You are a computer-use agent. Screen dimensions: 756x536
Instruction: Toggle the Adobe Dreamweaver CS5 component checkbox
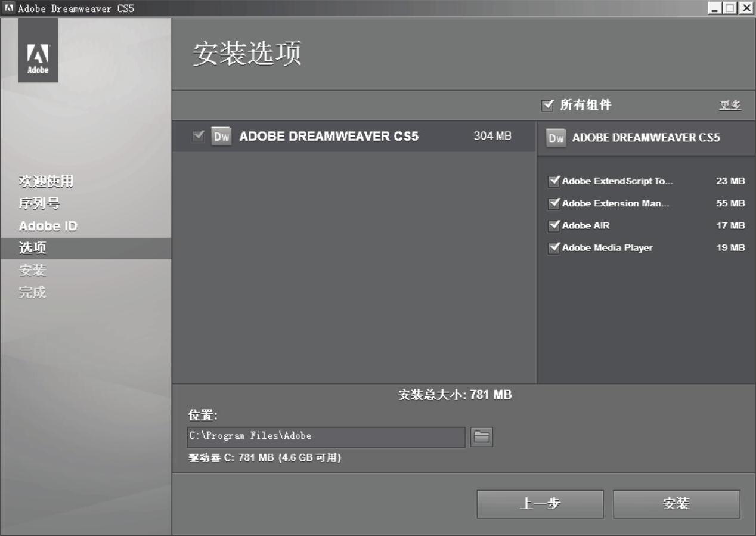tap(199, 137)
